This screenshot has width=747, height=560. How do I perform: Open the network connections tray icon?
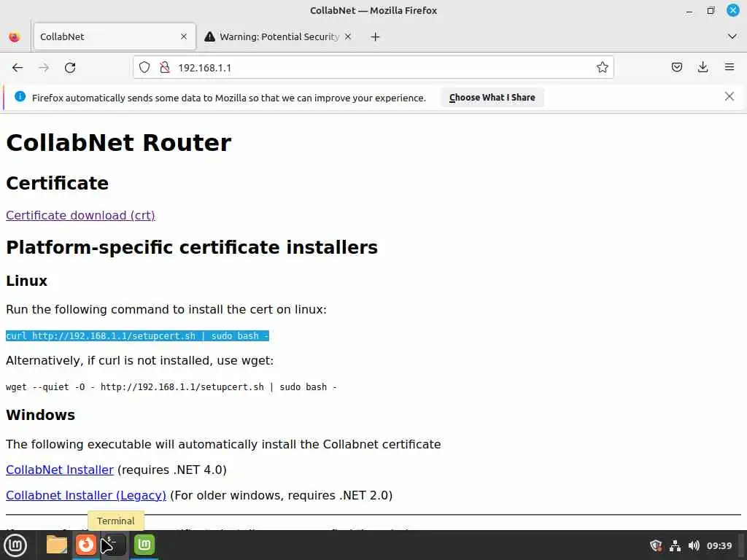[x=675, y=545]
